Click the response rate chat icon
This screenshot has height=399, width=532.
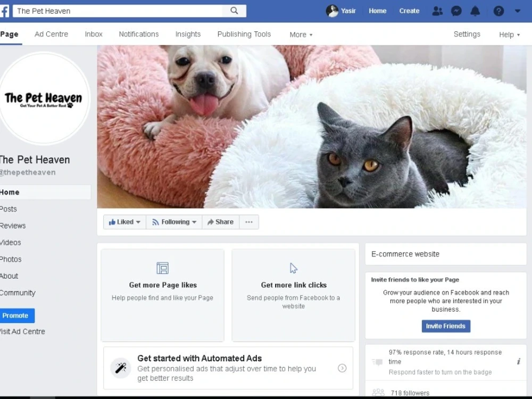(377, 362)
